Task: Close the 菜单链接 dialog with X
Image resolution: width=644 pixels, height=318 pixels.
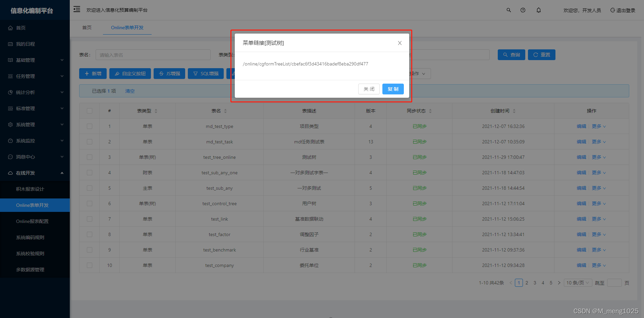Action: 400,43
